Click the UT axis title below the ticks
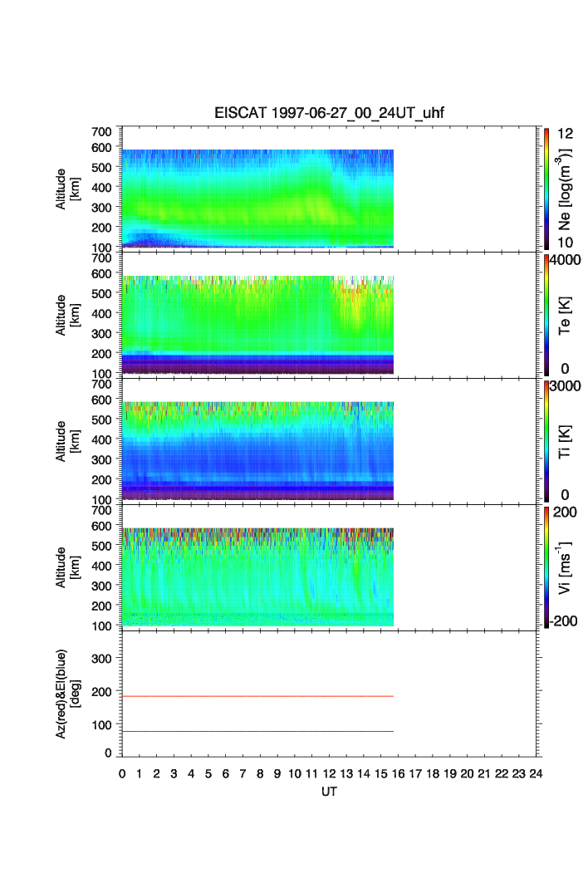This screenshot has width=588, height=883. (329, 792)
